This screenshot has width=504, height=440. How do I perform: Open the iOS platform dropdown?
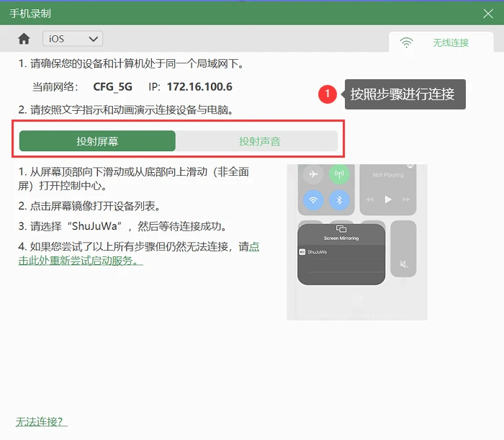pos(73,39)
